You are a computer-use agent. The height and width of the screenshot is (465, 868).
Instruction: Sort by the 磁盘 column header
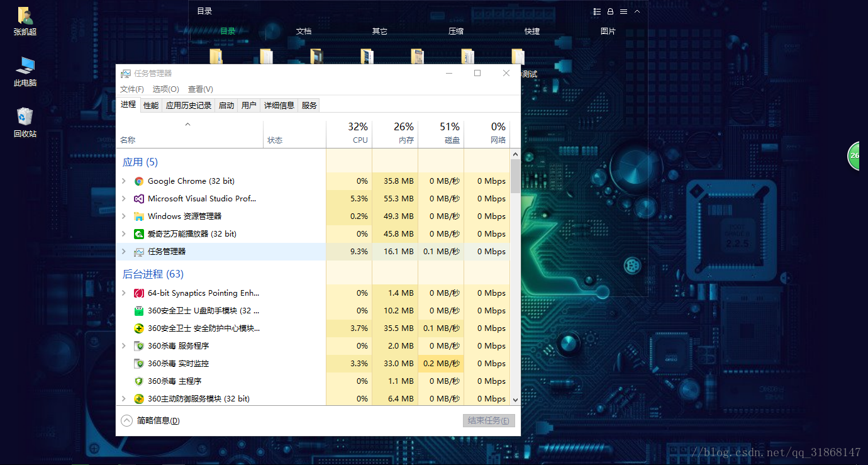(441, 133)
